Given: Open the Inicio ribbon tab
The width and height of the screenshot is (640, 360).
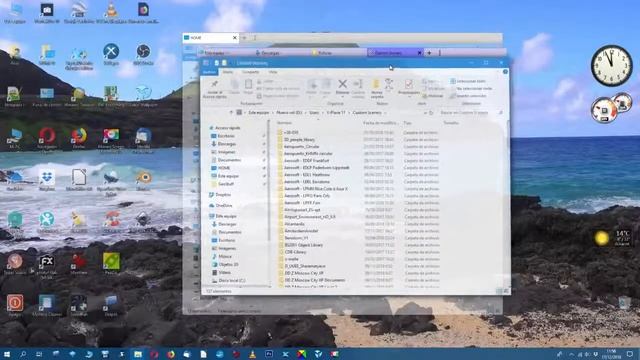Looking at the screenshot, I should pyautogui.click(x=228, y=72).
